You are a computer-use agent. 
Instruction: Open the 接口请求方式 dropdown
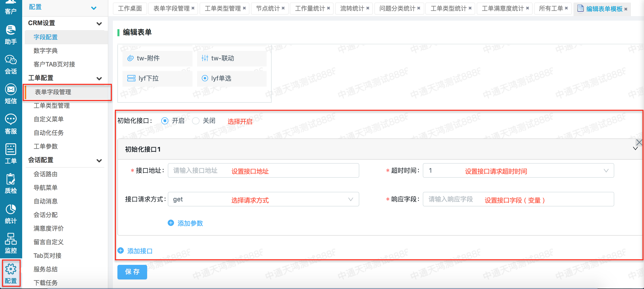click(264, 199)
